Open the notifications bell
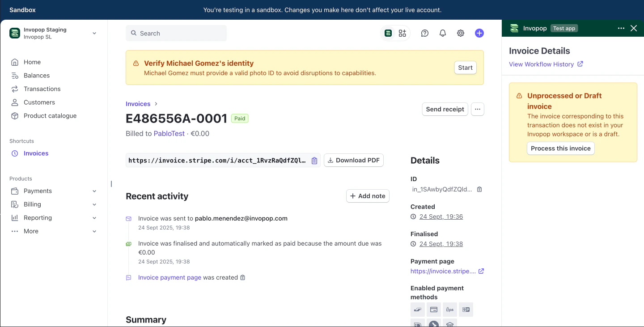644x327 pixels. (442, 33)
